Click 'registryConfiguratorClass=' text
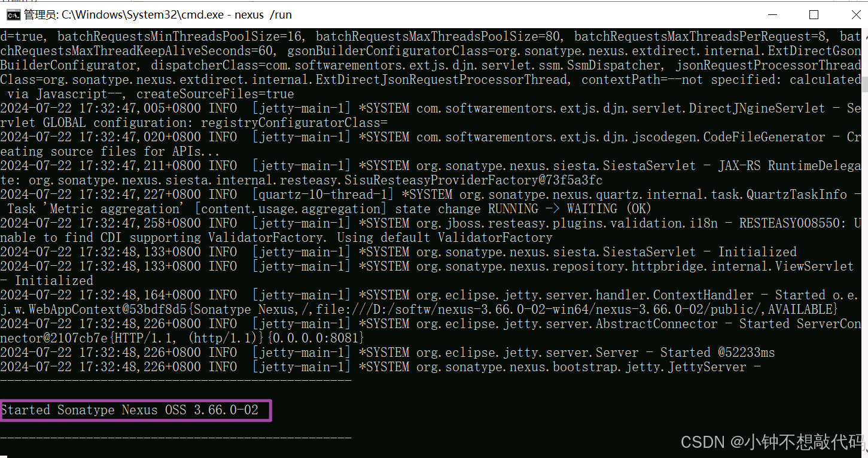The width and height of the screenshot is (868, 458). pyautogui.click(x=294, y=123)
